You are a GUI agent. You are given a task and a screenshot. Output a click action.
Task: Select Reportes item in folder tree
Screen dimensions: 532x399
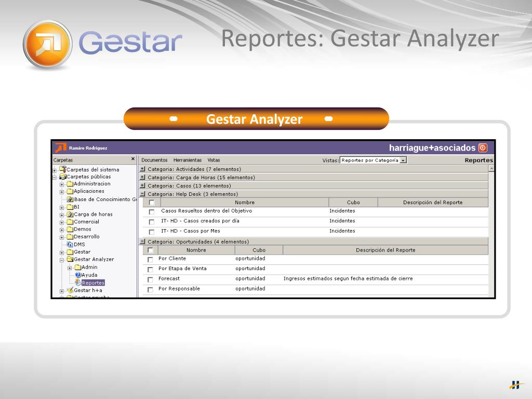point(93,283)
